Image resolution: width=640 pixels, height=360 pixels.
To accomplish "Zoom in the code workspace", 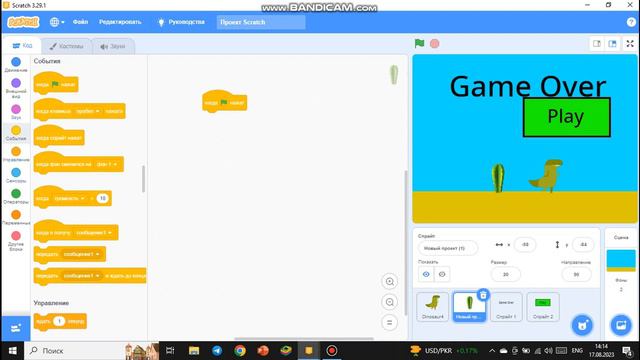I will pos(389,281).
